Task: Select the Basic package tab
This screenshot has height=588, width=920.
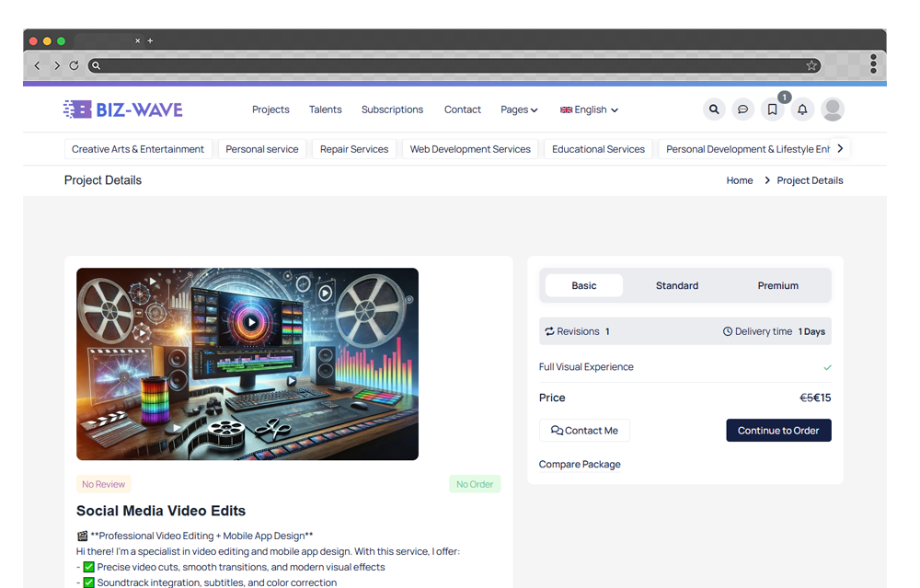Action: 584,285
